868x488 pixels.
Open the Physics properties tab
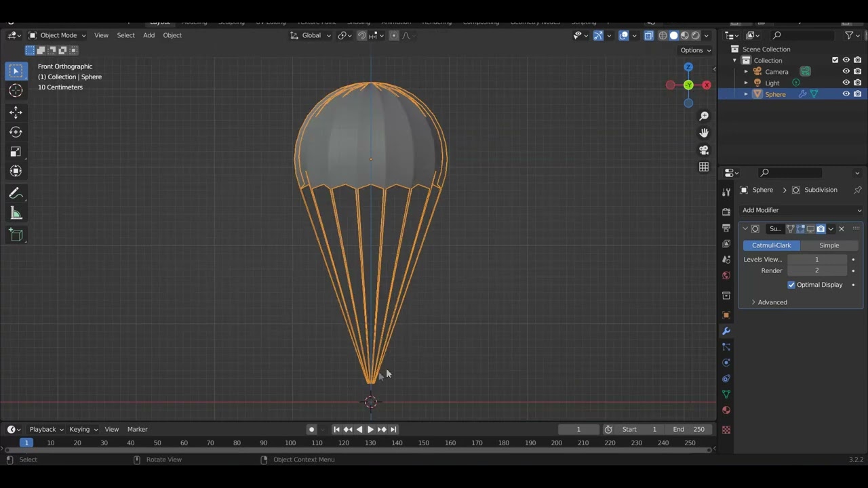(x=726, y=363)
